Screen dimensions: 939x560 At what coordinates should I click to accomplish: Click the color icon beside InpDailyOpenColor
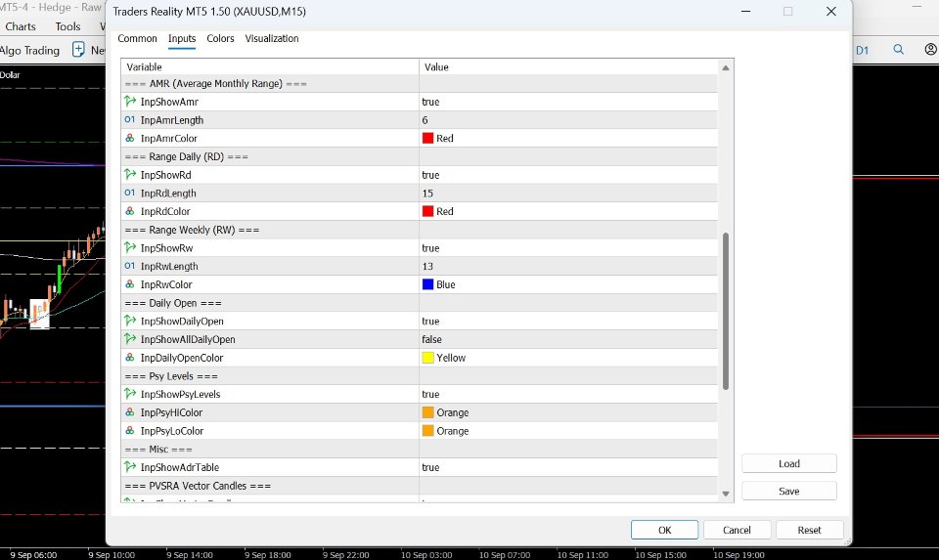(130, 357)
